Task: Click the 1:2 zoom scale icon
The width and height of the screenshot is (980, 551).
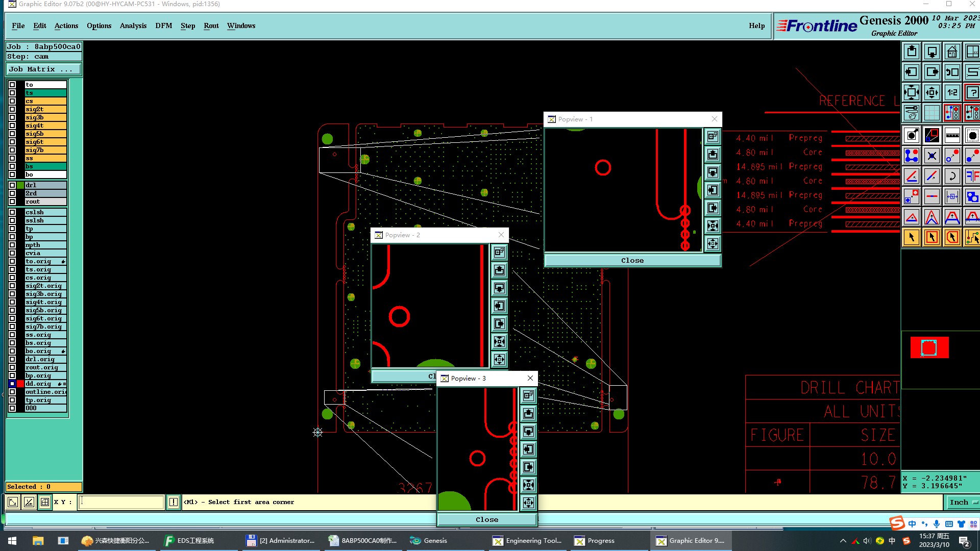Action: coord(952,93)
